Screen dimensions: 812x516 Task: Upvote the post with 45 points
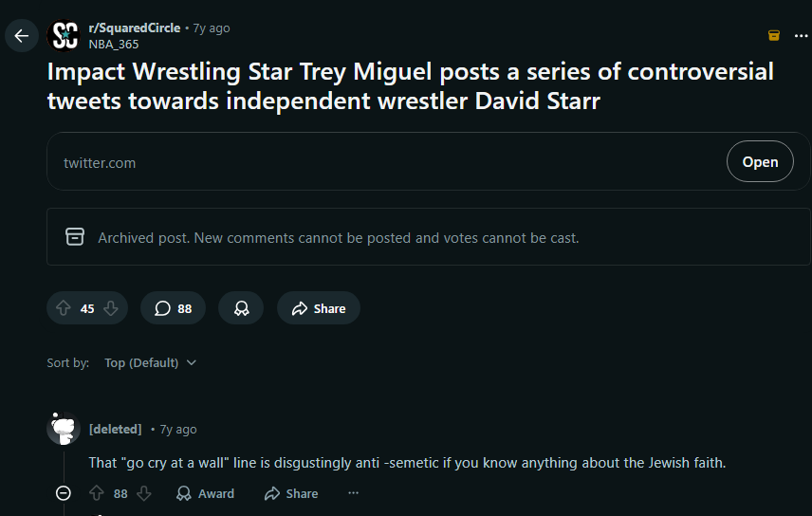click(64, 308)
